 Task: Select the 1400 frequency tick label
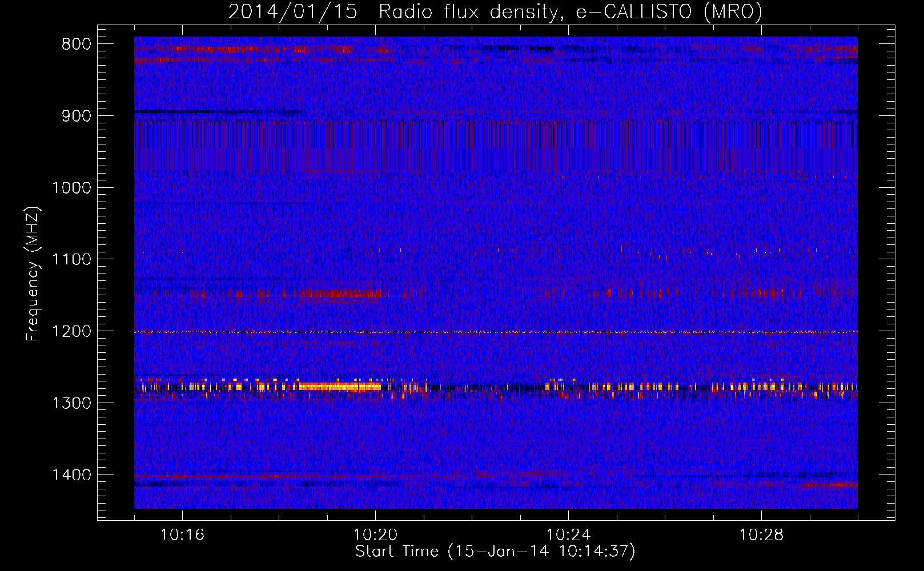point(71,475)
